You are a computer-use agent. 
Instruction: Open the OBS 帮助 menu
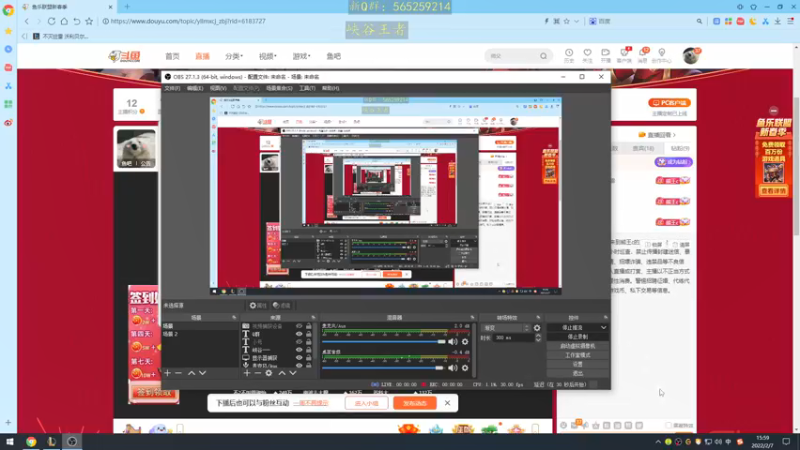pos(331,88)
